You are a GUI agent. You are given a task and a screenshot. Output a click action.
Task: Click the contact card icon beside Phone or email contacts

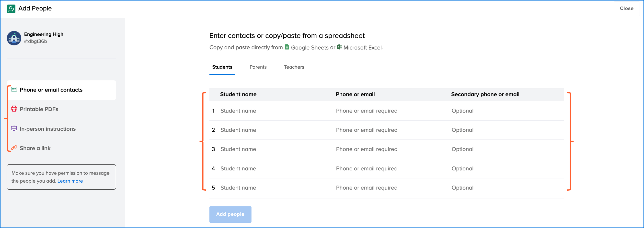click(x=14, y=89)
